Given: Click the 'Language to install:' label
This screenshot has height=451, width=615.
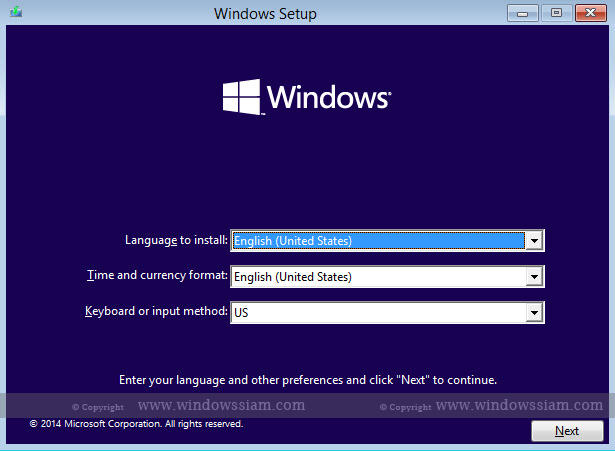Looking at the screenshot, I should [176, 240].
